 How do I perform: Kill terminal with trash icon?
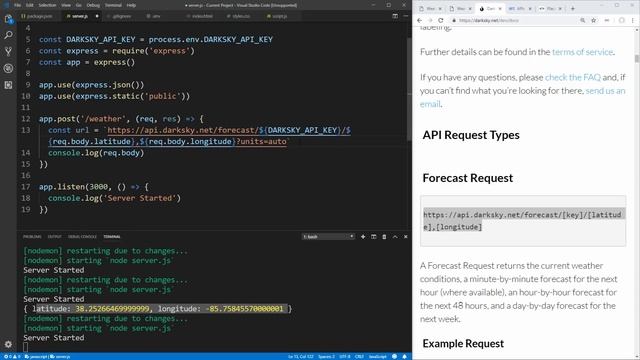click(x=384, y=237)
